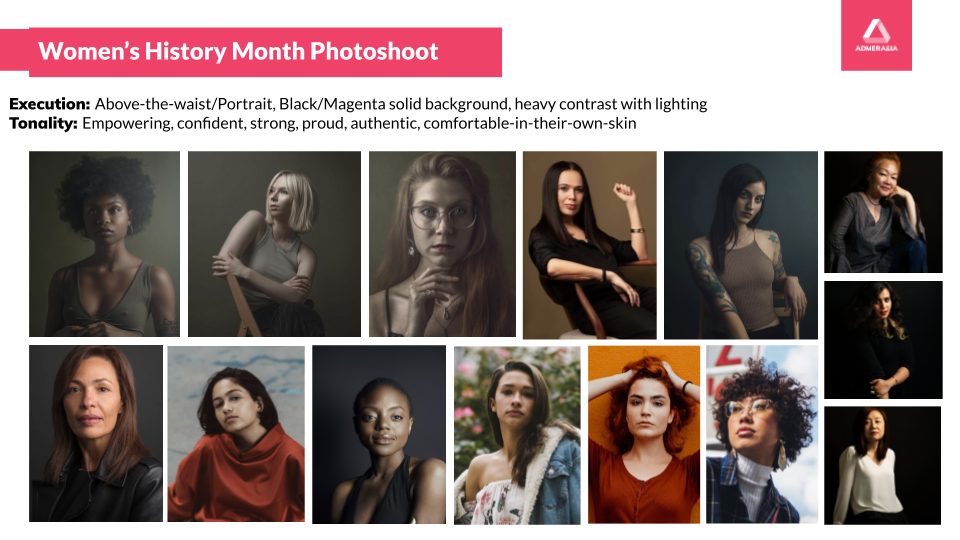Screen dimensions: 960x540
Task: Click the redhead portrait on orange background
Action: (x=644, y=435)
